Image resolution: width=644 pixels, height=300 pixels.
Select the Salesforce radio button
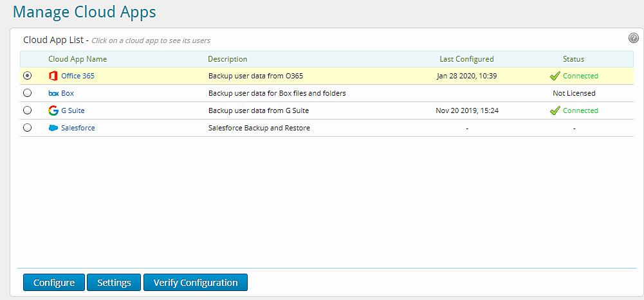[27, 128]
